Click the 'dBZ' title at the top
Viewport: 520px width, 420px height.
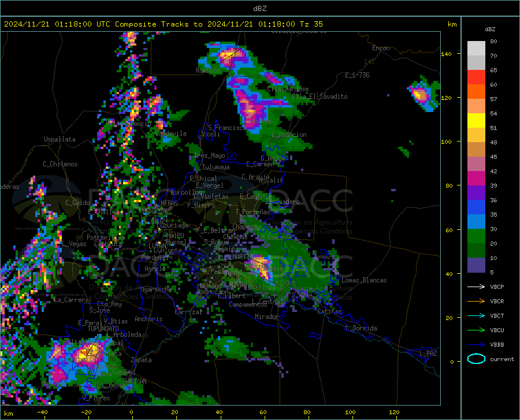click(259, 9)
